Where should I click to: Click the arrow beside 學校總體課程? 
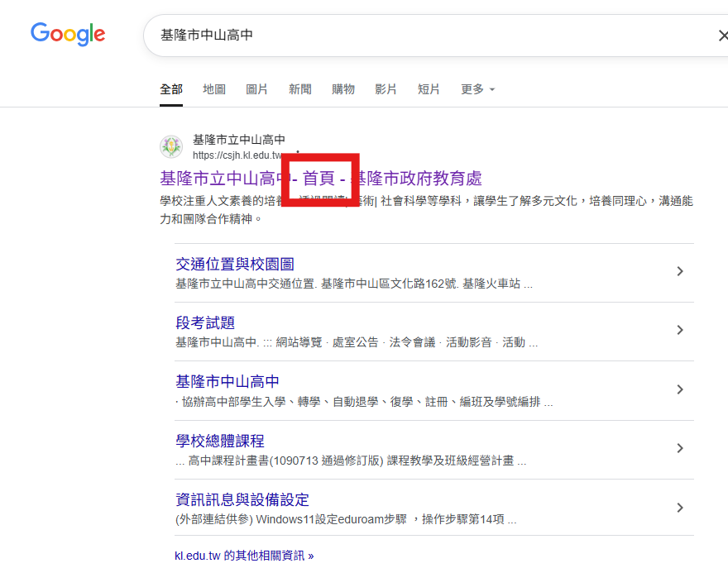[x=679, y=447]
